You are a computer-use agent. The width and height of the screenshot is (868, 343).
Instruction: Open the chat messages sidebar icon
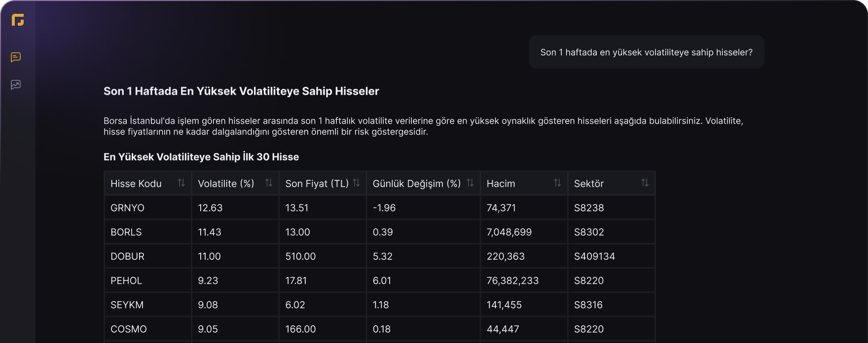pos(16,57)
